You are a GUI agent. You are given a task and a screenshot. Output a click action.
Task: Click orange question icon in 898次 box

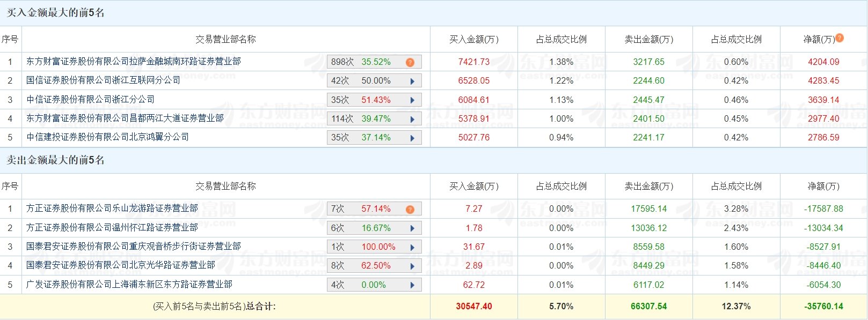coord(410,62)
